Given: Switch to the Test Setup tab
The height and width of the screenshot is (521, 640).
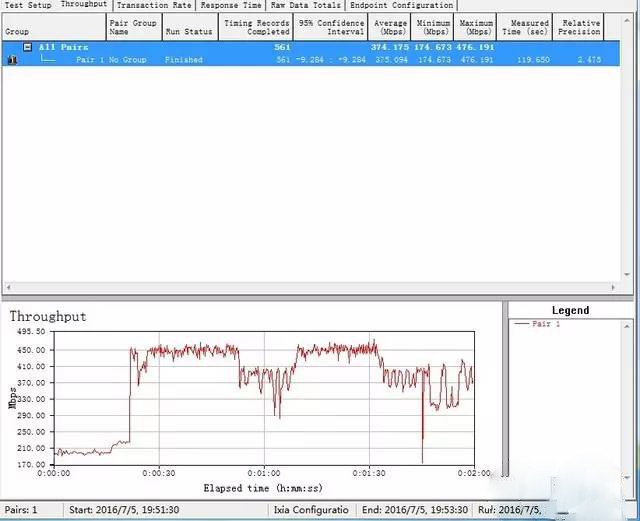Looking at the screenshot, I should click(x=26, y=5).
